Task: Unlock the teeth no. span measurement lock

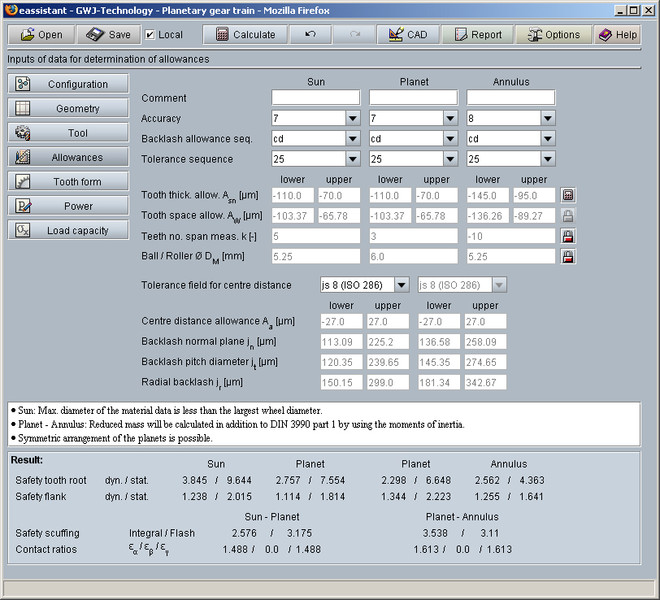Action: [569, 236]
